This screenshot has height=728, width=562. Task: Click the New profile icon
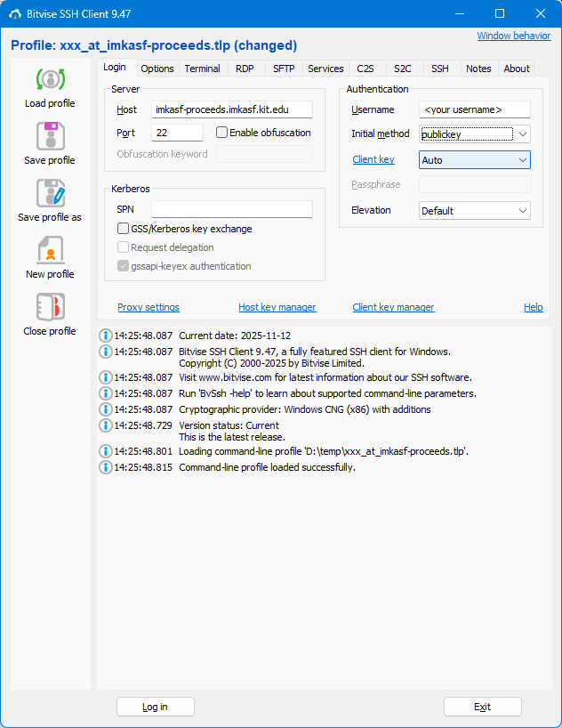tap(50, 250)
